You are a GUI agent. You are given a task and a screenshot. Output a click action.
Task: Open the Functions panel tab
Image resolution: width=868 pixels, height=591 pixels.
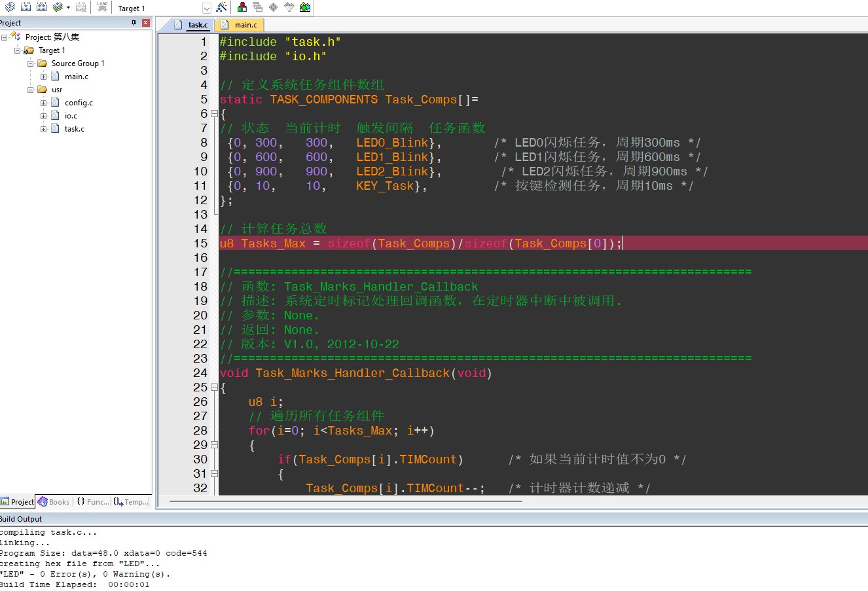click(x=92, y=502)
